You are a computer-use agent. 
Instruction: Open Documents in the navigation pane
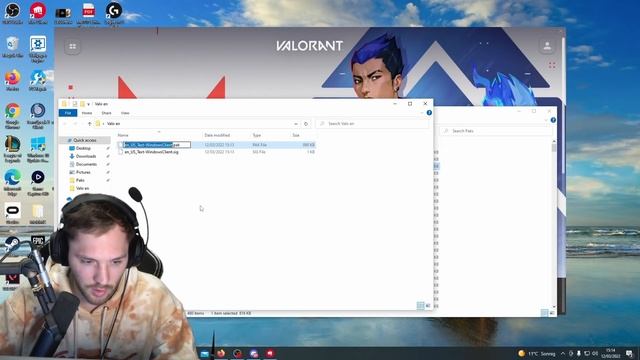click(x=86, y=164)
